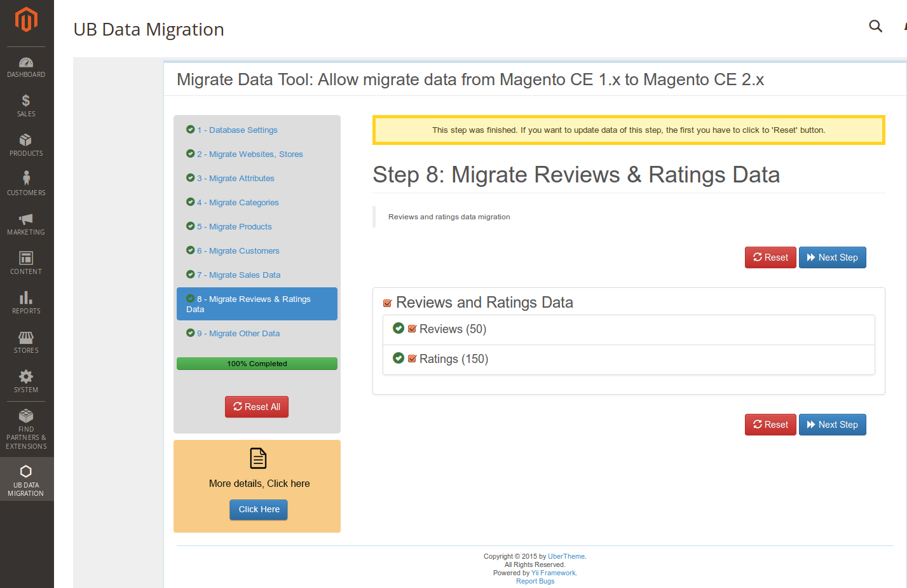Open the Report Bugs link

point(535,581)
